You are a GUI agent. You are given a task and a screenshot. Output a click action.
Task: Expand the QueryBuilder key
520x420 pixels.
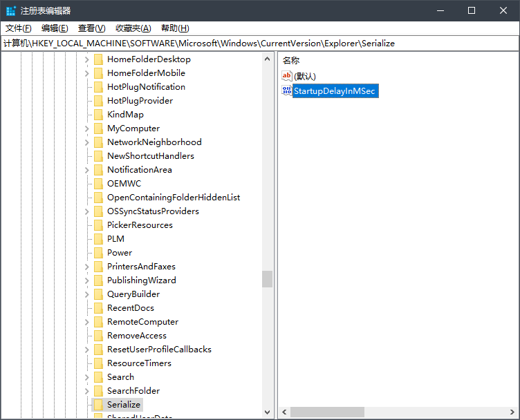[87, 294]
